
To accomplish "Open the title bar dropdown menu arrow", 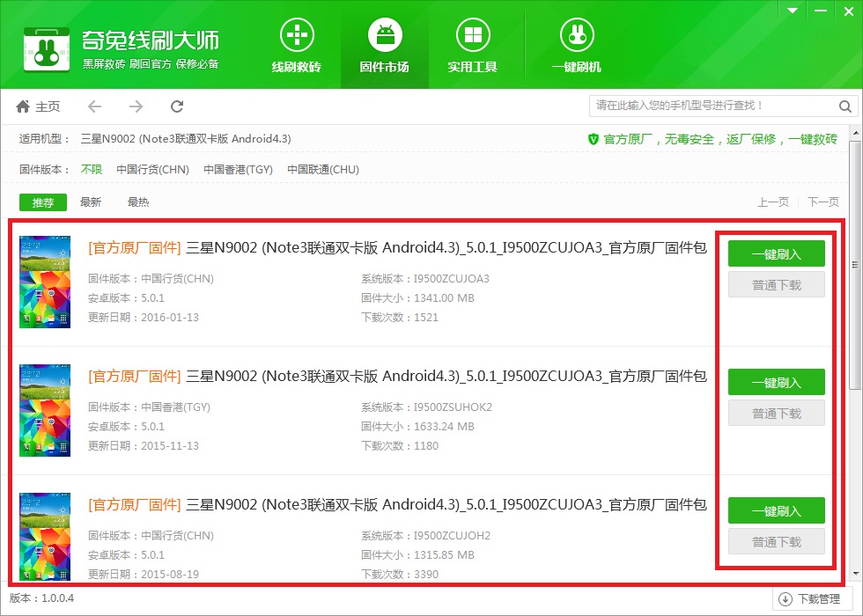I will click(793, 11).
